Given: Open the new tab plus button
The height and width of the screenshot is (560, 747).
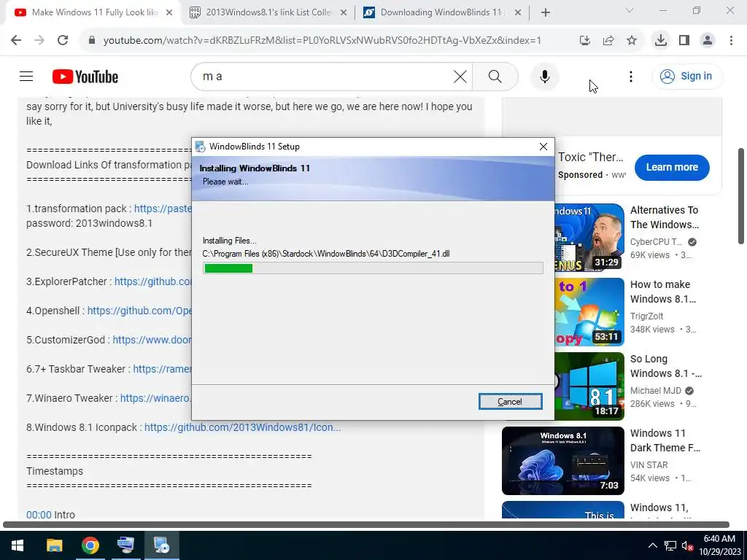Looking at the screenshot, I should 546,12.
